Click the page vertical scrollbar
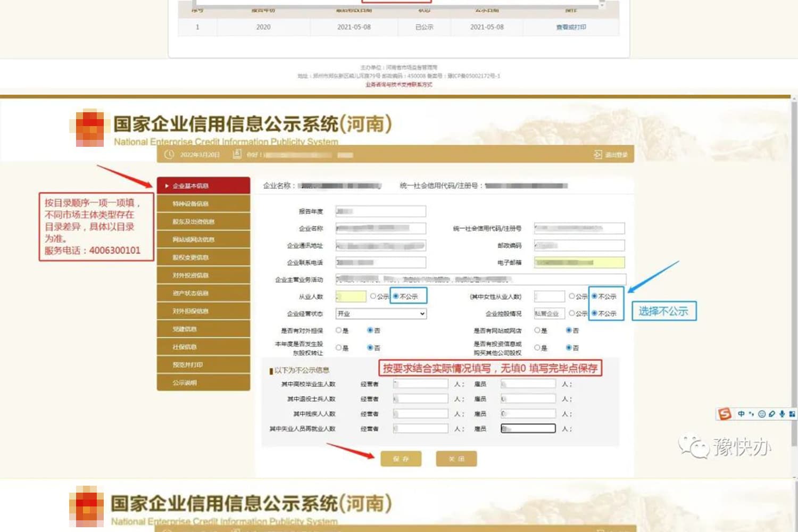The image size is (798, 532). coord(794,266)
